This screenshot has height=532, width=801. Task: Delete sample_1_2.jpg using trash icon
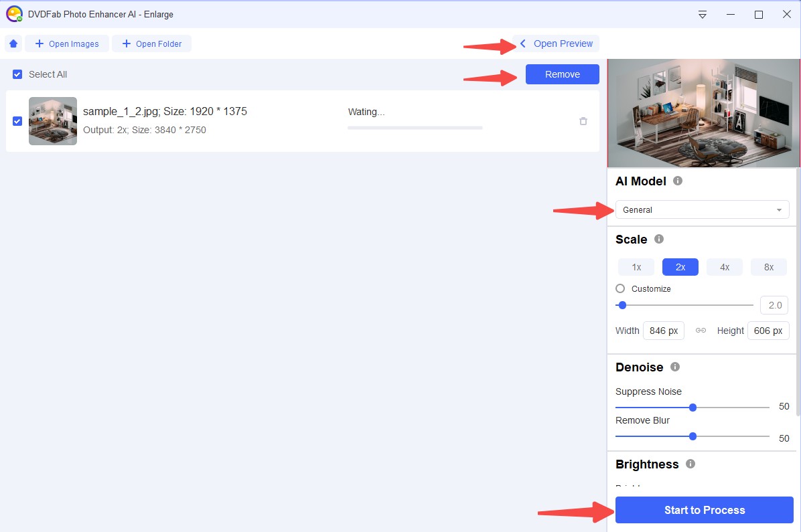pyautogui.click(x=583, y=121)
